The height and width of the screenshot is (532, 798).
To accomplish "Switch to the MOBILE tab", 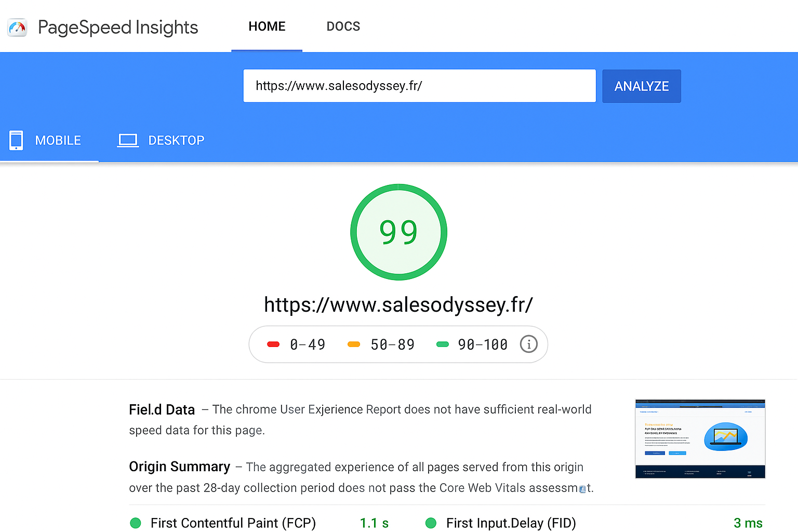I will tap(49, 140).
